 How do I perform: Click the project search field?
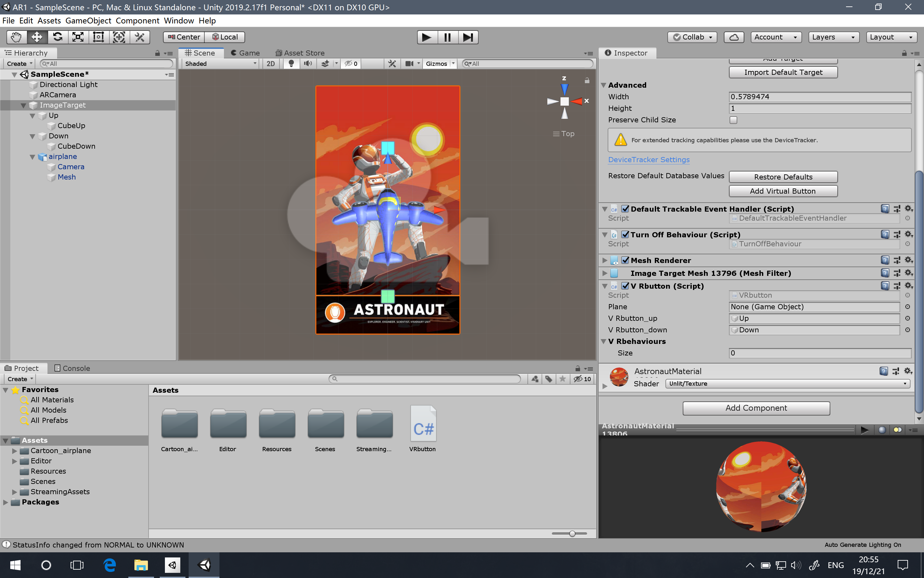[424, 379]
